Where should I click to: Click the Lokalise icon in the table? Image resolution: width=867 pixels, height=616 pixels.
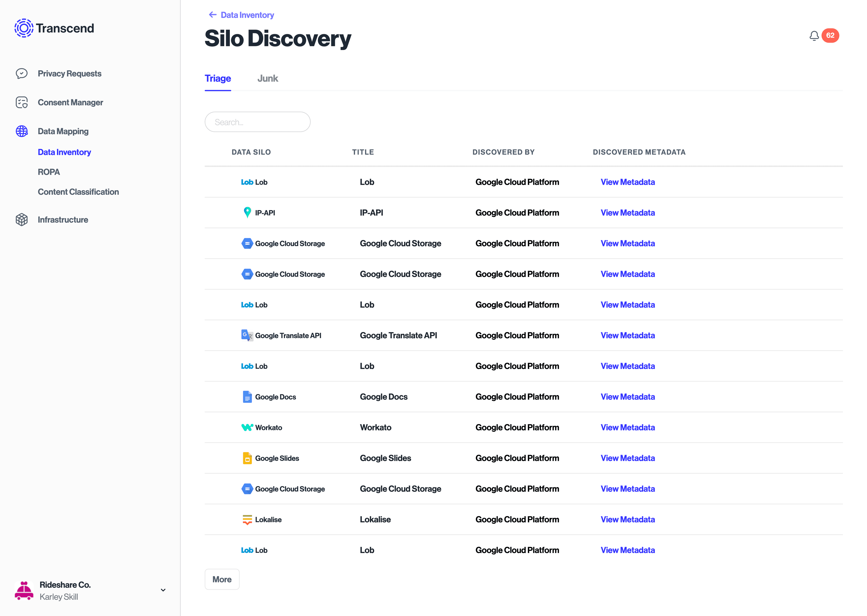coord(247,519)
